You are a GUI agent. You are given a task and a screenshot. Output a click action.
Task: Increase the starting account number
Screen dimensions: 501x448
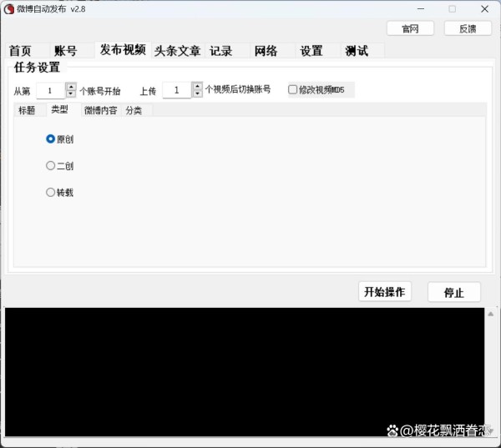click(x=71, y=87)
